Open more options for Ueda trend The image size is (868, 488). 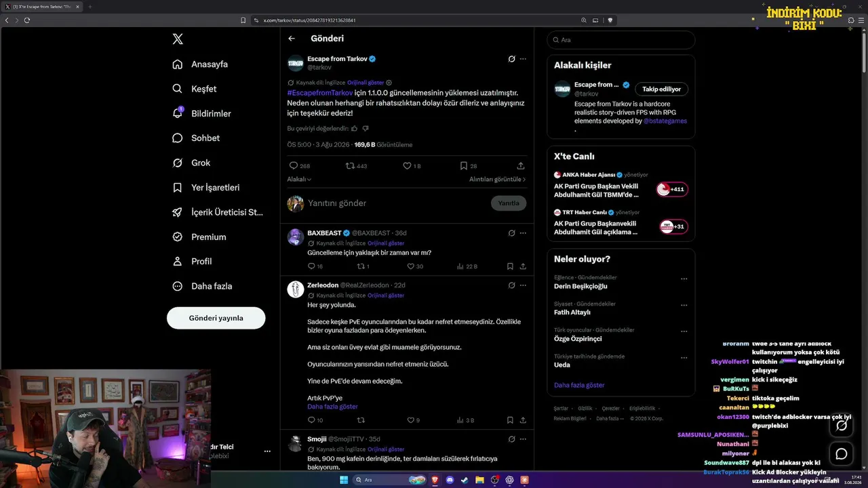coord(684,358)
